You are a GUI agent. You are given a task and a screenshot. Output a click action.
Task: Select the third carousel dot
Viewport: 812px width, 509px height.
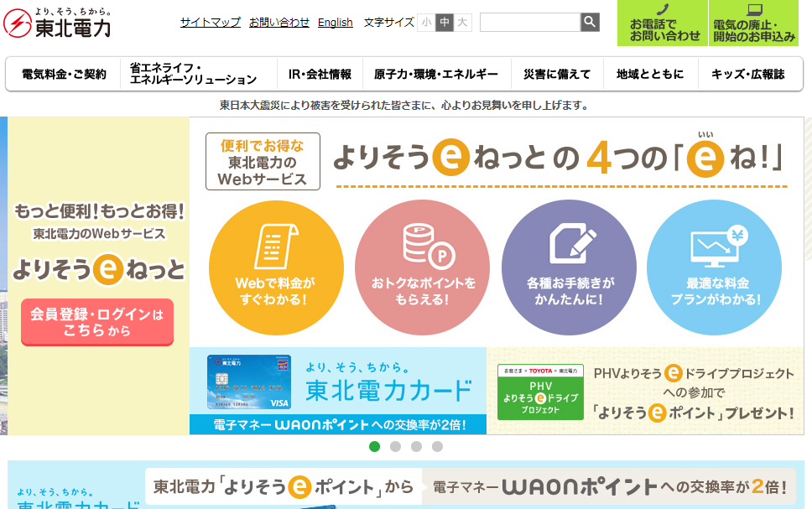(x=416, y=446)
